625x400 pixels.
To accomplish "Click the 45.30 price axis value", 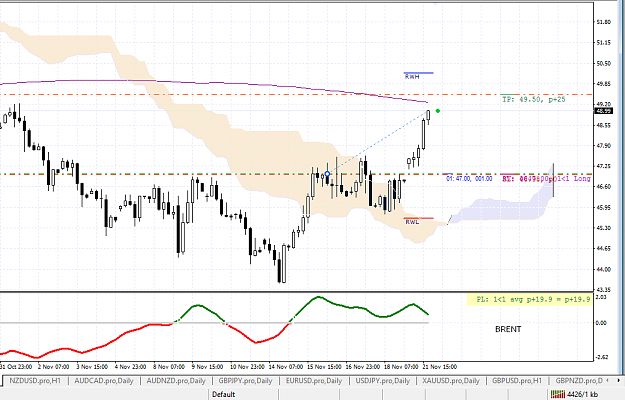I will (x=603, y=228).
